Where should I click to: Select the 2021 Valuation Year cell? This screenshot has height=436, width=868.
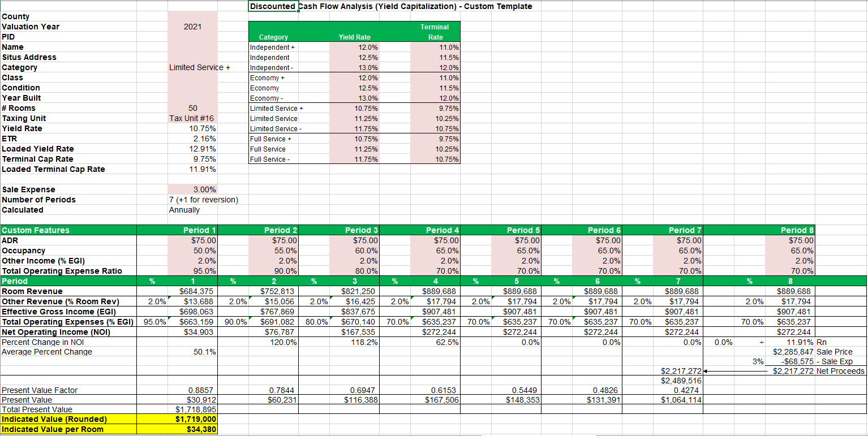pos(192,27)
